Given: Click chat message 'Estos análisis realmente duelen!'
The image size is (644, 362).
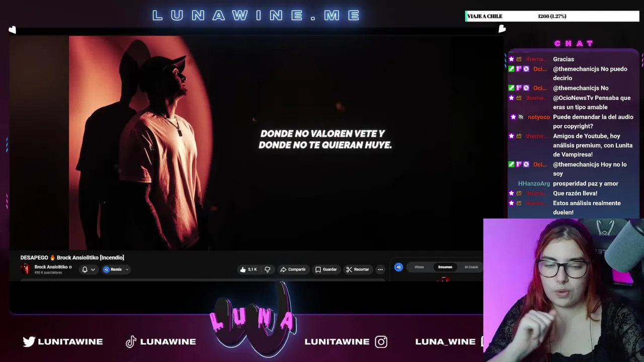Looking at the screenshot, I should (587, 208).
